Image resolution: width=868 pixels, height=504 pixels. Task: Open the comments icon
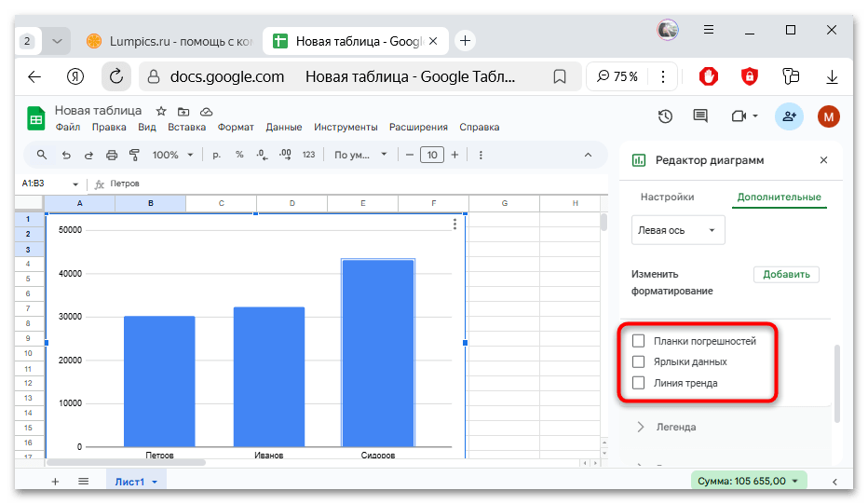coord(700,116)
